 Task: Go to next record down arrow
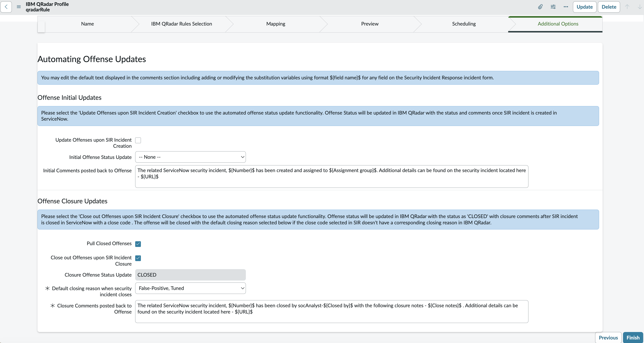coord(639,7)
